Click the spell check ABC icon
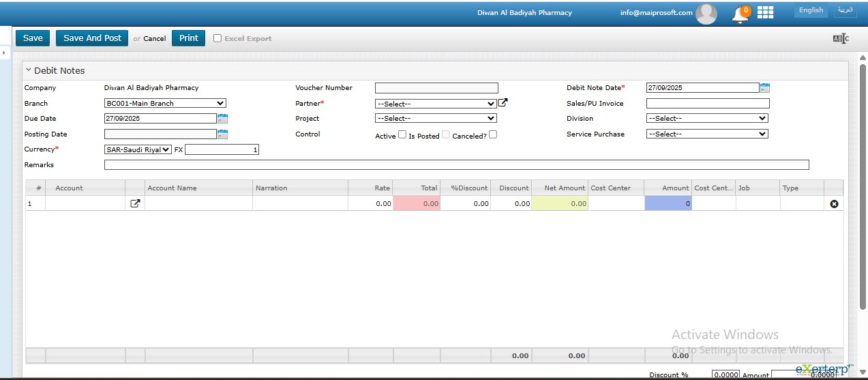 pyautogui.click(x=841, y=39)
